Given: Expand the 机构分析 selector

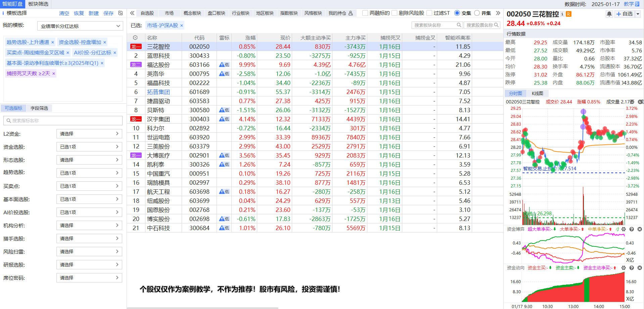Looking at the screenshot, I should (x=89, y=225).
